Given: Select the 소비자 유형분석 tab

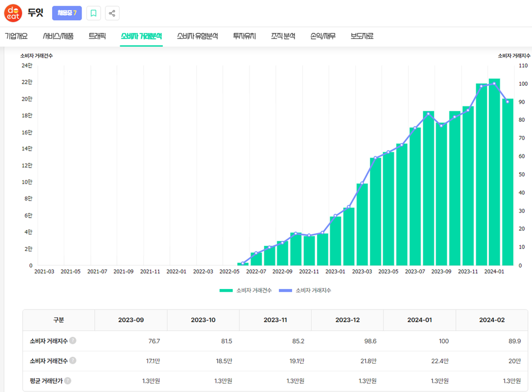Looking at the screenshot, I should tap(197, 36).
